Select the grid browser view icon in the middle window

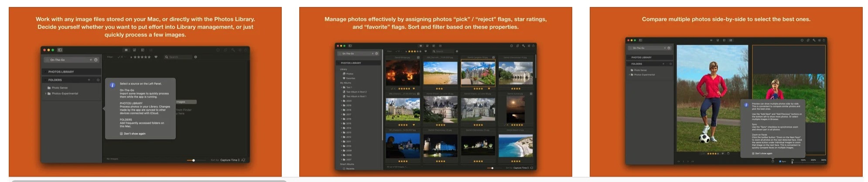click(x=420, y=46)
